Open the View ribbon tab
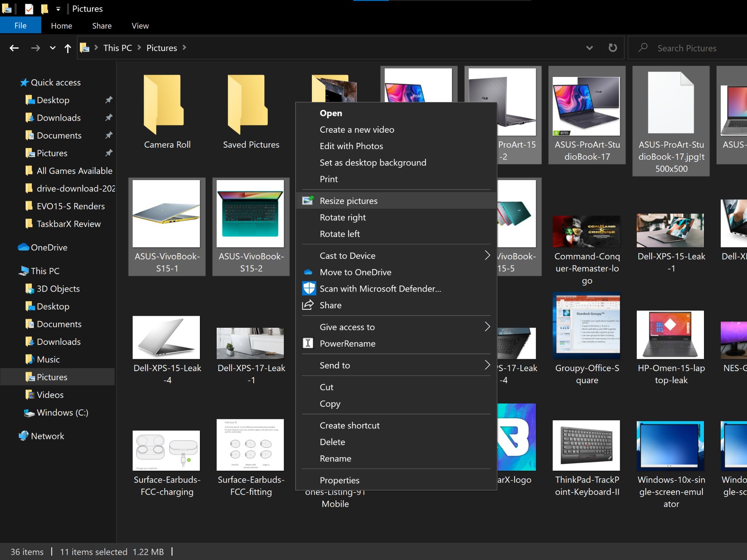The width and height of the screenshot is (747, 560). [x=140, y=26]
